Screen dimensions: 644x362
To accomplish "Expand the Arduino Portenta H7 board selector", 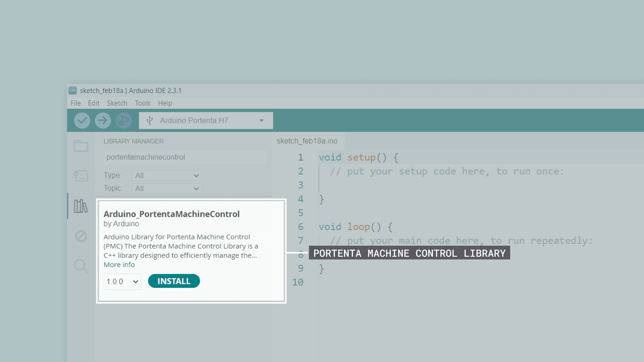I will pyautogui.click(x=206, y=120).
